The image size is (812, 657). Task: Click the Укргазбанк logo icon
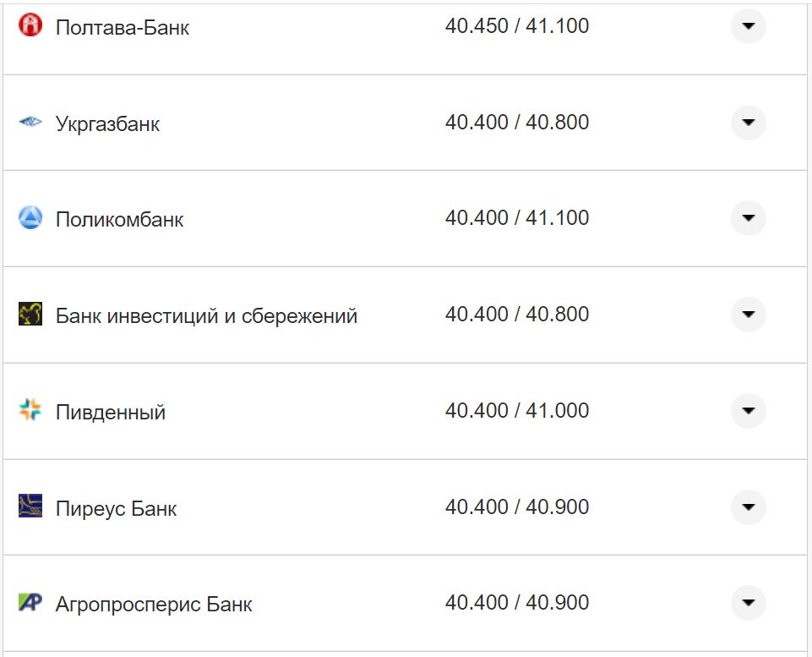coord(30,122)
